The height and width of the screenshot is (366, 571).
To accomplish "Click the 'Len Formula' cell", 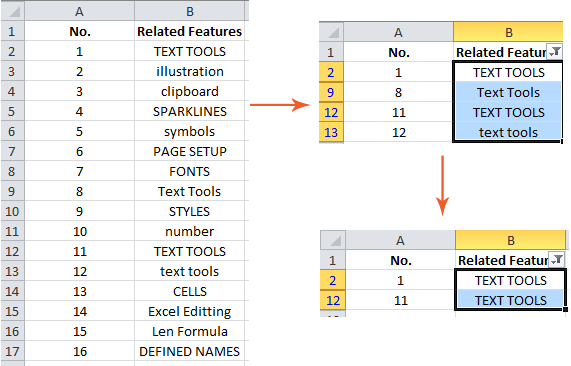I will tap(190, 331).
